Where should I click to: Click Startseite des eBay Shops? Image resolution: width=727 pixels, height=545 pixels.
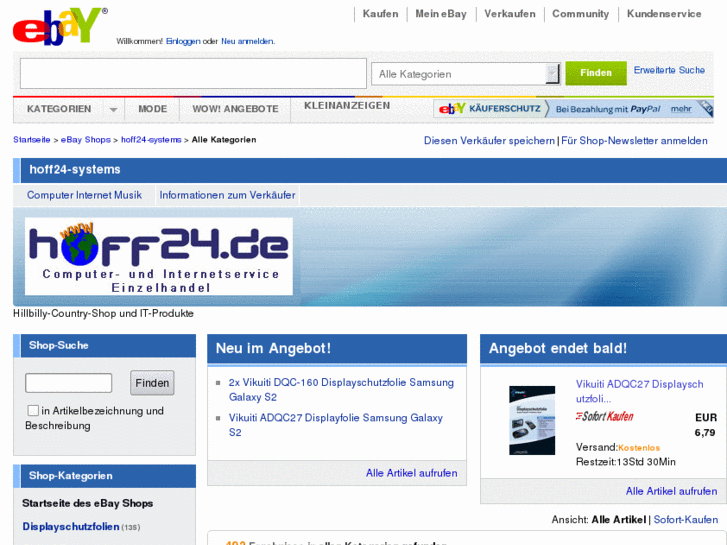click(x=88, y=503)
